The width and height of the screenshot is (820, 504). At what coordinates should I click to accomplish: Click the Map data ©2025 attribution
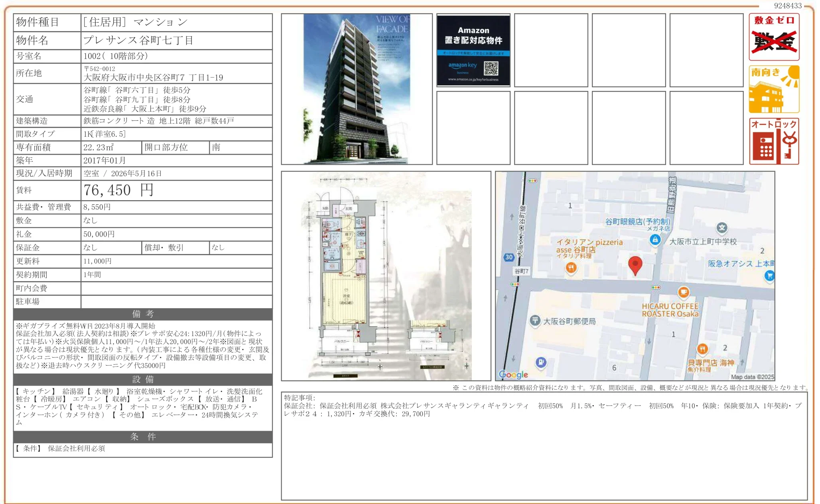(x=752, y=377)
